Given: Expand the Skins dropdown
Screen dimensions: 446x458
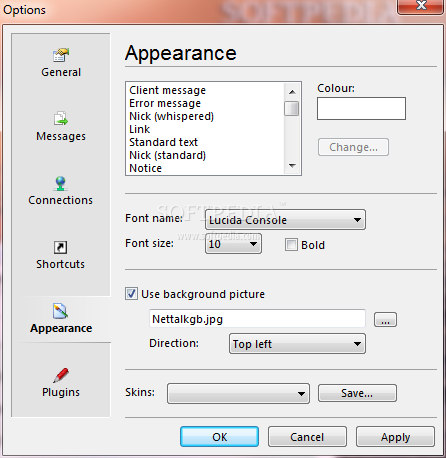Looking at the screenshot, I should pyautogui.click(x=238, y=393).
